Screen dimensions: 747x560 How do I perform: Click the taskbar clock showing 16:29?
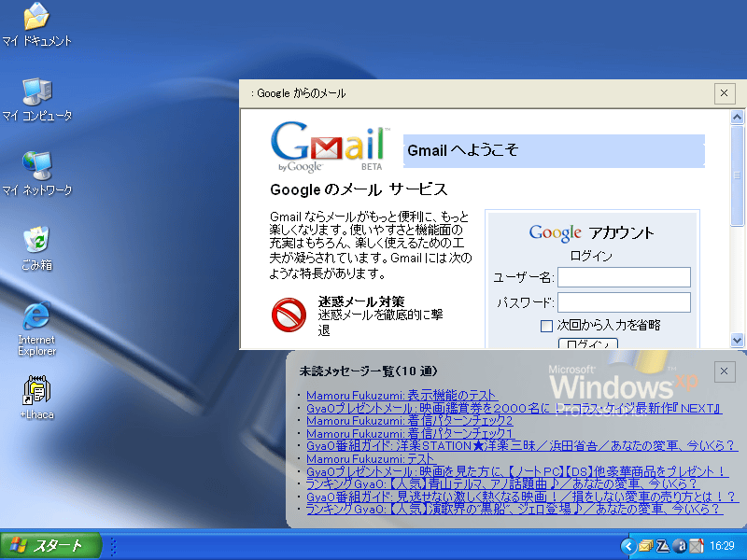(x=722, y=546)
